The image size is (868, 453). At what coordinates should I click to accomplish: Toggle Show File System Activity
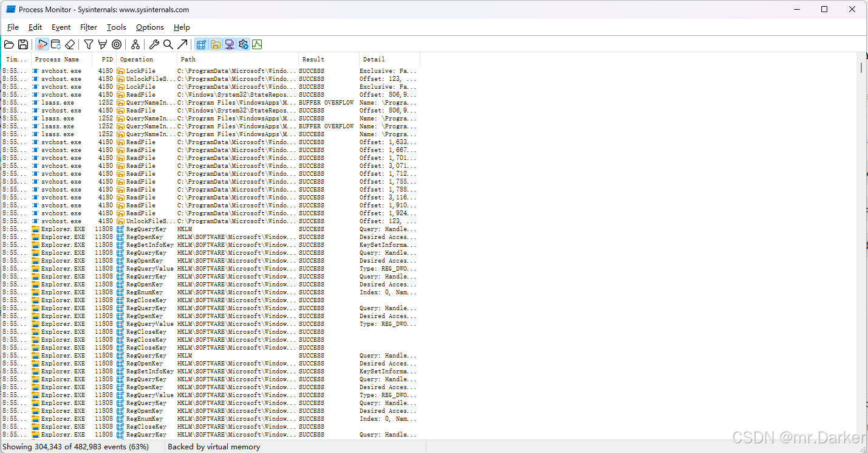click(x=215, y=44)
